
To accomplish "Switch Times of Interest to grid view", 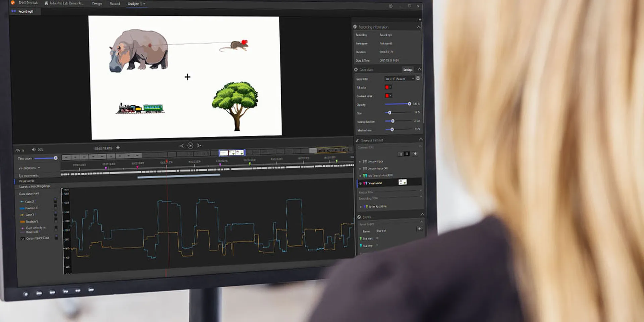I will pyautogui.click(x=400, y=154).
